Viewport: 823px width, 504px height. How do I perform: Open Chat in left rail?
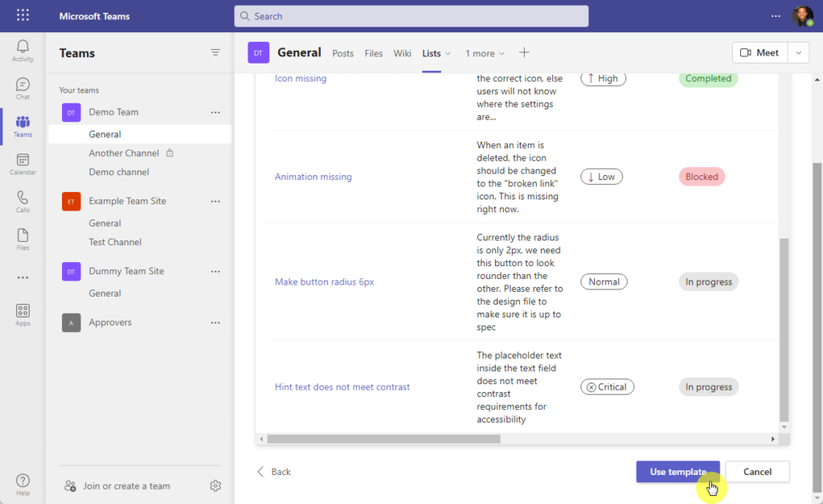click(x=23, y=88)
